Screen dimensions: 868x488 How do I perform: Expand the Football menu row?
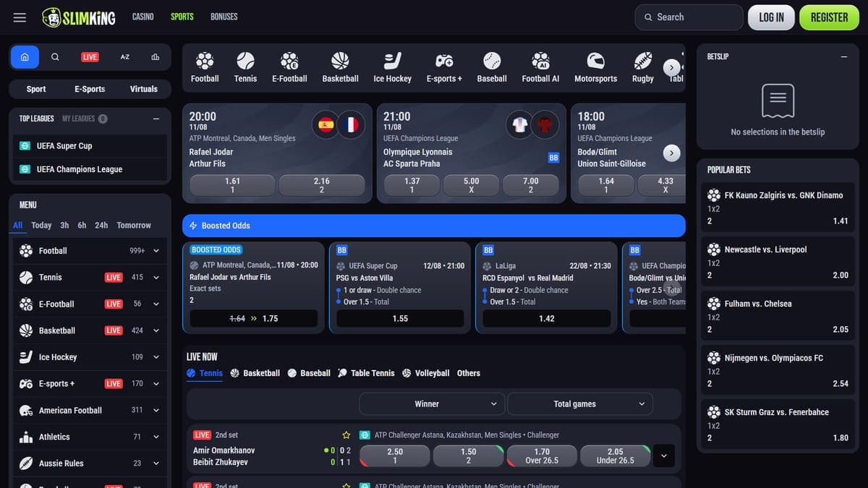point(90,251)
